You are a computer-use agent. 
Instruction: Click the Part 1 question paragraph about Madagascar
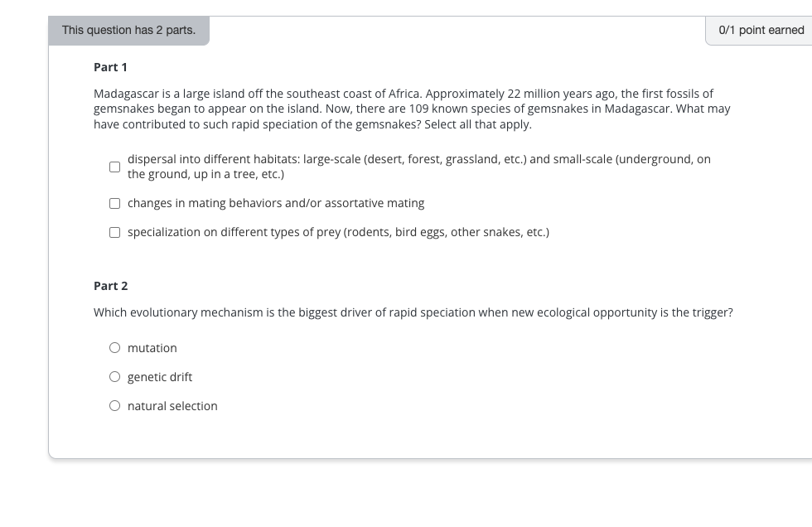click(410, 108)
